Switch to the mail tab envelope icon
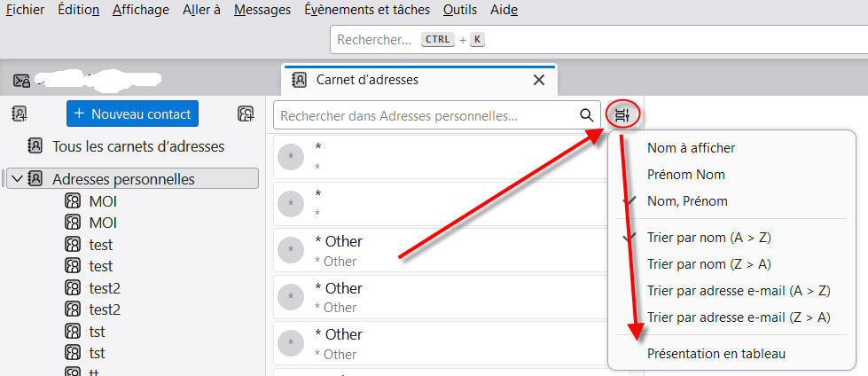The image size is (868, 376). [22, 81]
